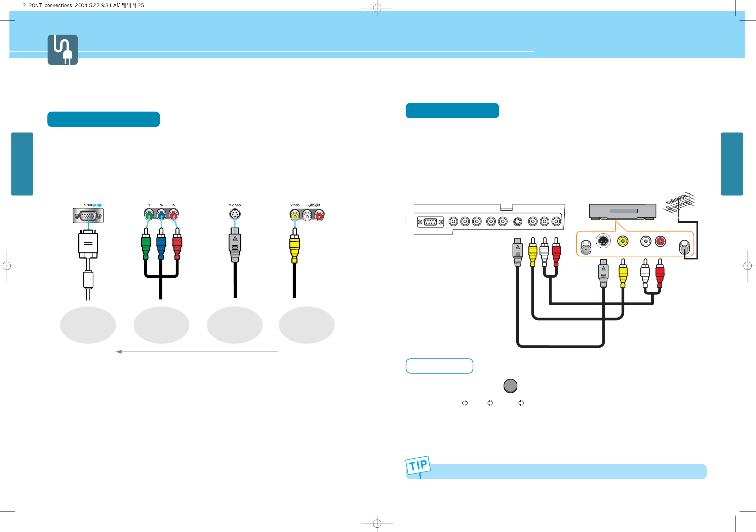Select the blue component cable plug
756x532 pixels.
161,244
